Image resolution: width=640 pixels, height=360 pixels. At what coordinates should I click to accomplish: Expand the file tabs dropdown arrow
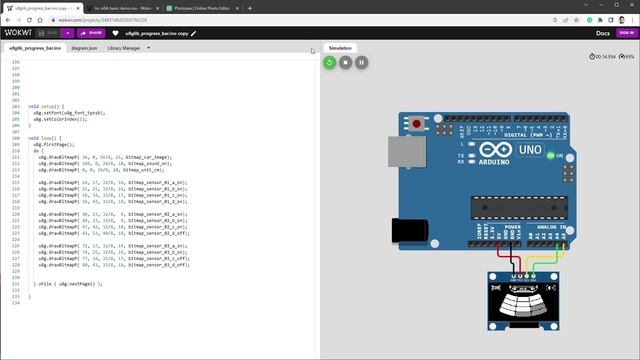pyautogui.click(x=149, y=48)
